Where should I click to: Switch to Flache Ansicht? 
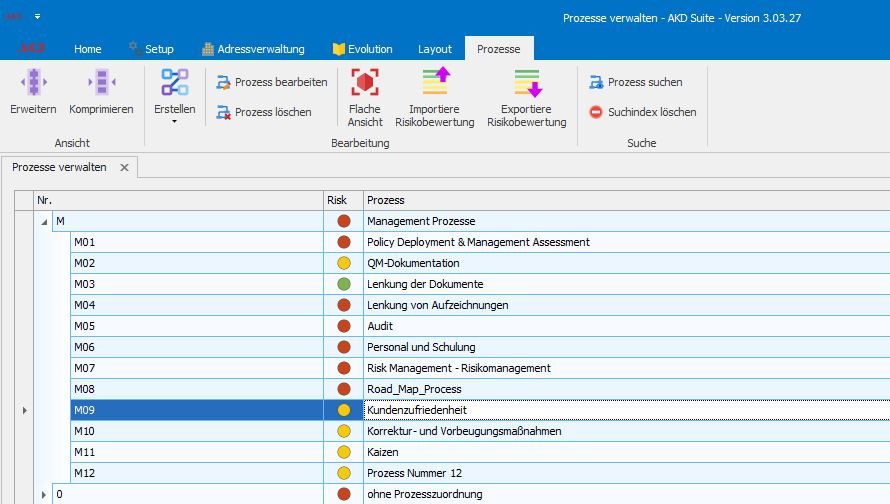[365, 97]
